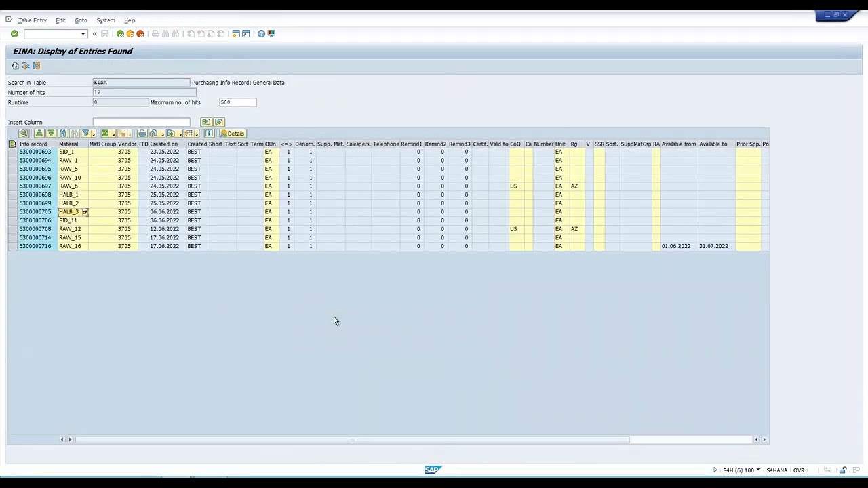Viewport: 868px width, 488px height.
Task: Click the SAP menu icon left of Table Entry
Action: point(9,20)
